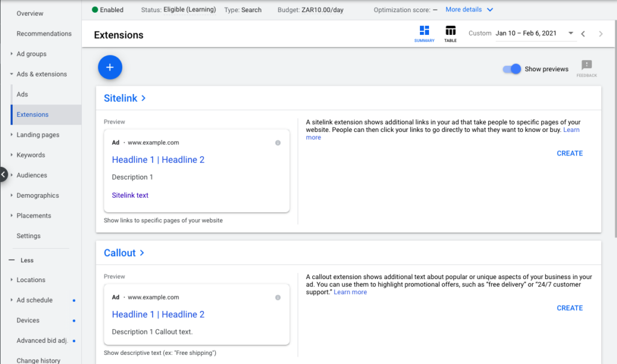Expand Ad groups in sidebar
Viewport: 617px width, 364px height.
(11, 54)
